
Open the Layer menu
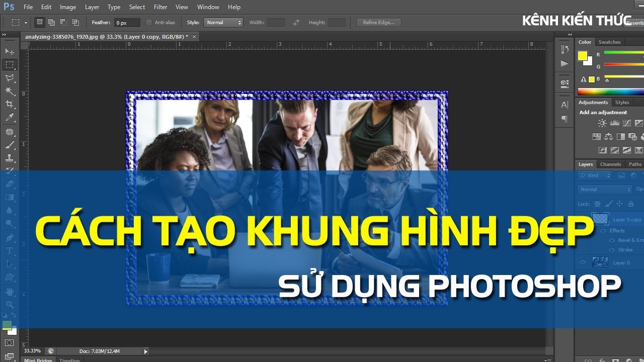pyautogui.click(x=92, y=7)
